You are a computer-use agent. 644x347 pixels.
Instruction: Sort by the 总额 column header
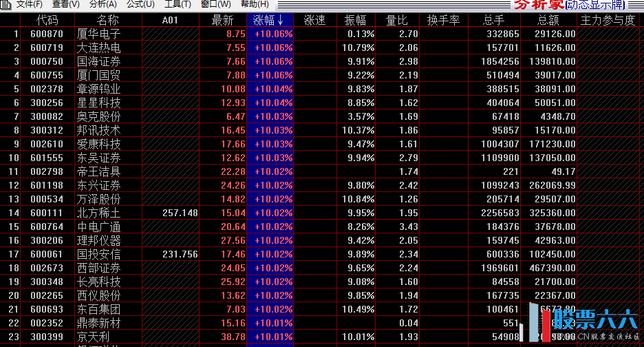coord(548,20)
